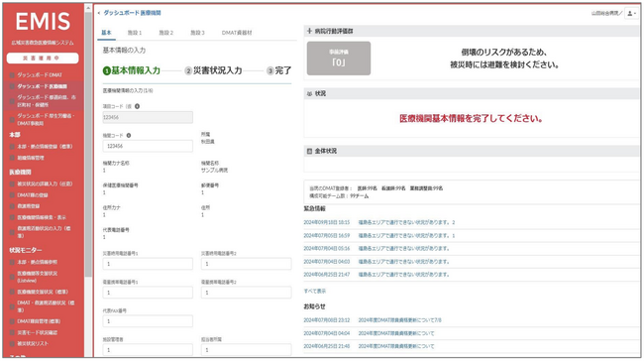644x362 pixels.
Task: Click the 代表FAX番号 input field
Action: tap(148, 321)
